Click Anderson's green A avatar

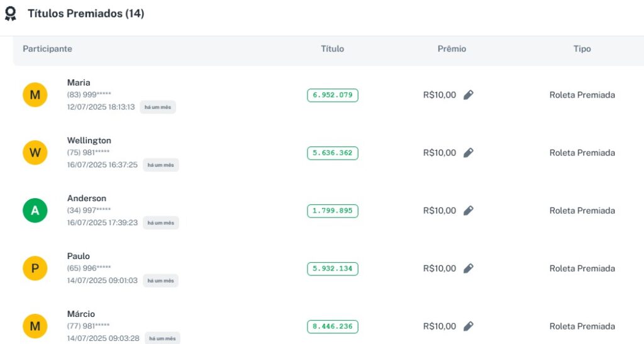click(35, 211)
